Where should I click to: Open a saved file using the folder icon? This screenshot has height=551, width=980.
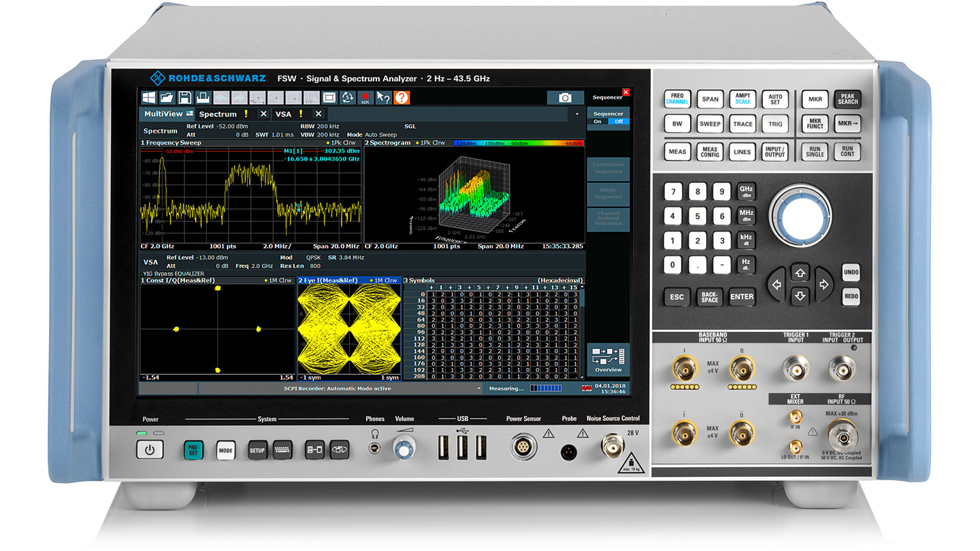(167, 97)
